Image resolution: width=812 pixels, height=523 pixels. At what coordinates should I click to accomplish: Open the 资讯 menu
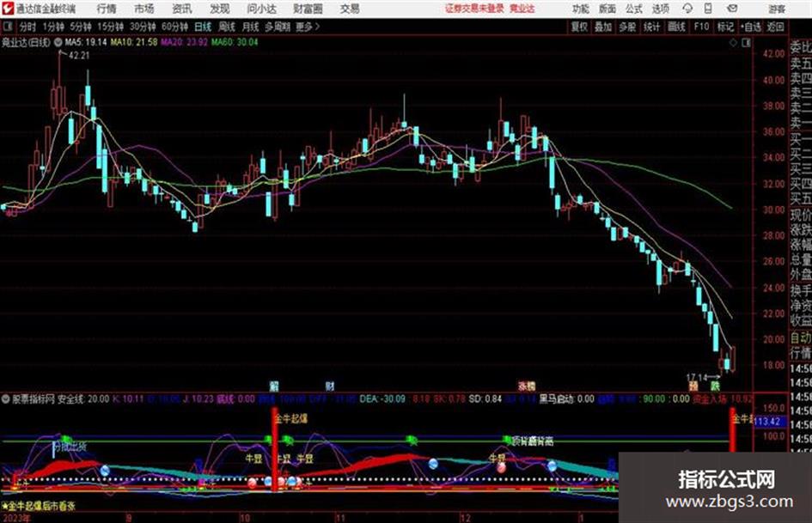182,9
